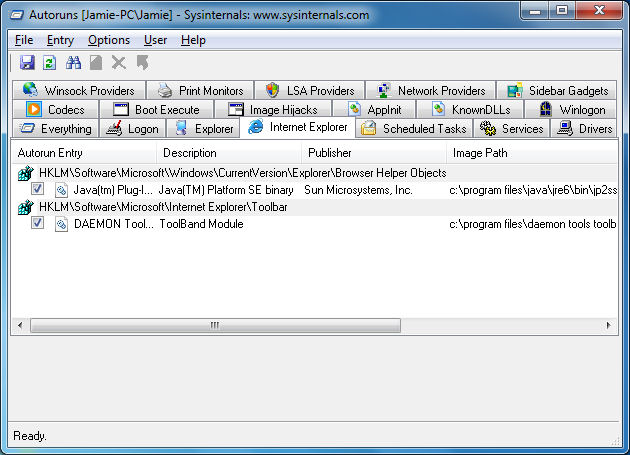Switch to the Logon tab
Image resolution: width=630 pixels, height=455 pixels.
132,129
